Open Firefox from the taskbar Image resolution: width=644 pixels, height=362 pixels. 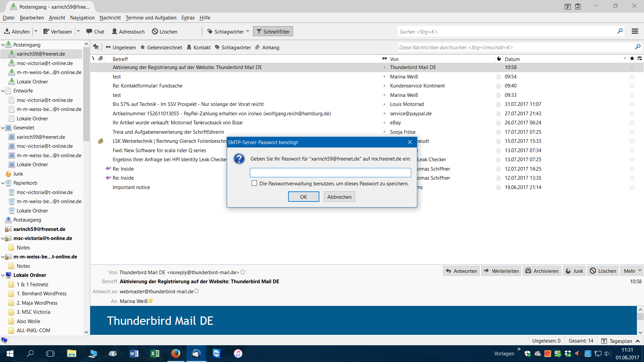pyautogui.click(x=175, y=353)
